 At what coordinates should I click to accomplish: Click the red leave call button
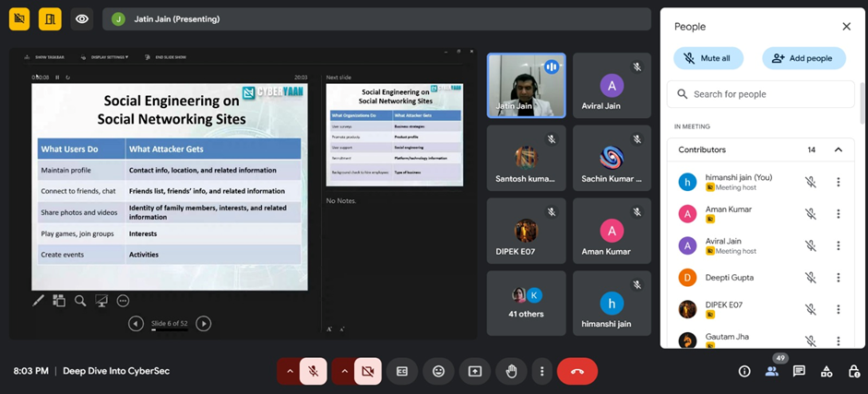pyautogui.click(x=577, y=371)
